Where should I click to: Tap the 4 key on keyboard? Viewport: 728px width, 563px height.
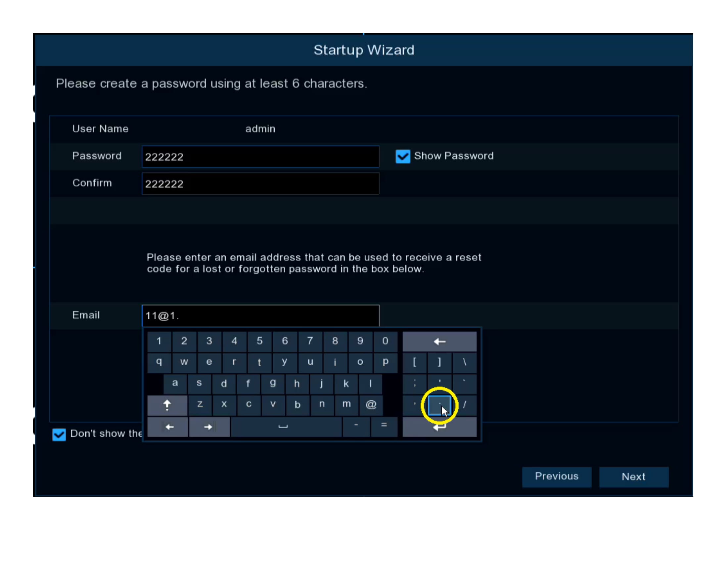(234, 341)
